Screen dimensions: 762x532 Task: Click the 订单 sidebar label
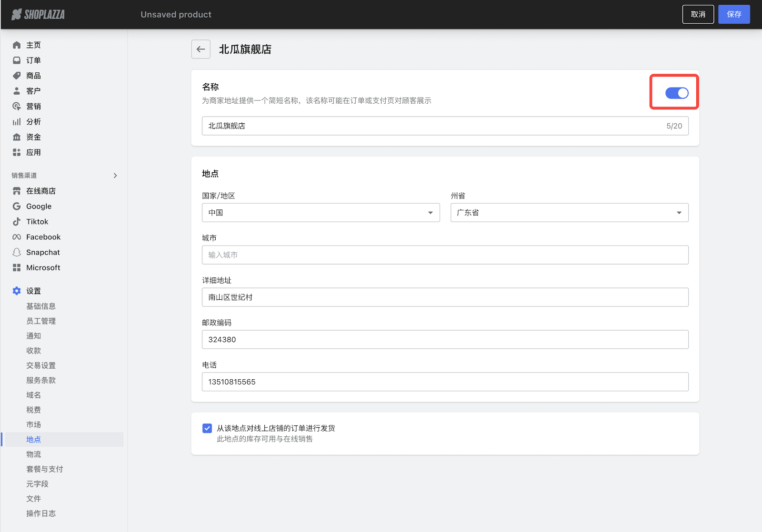33,60
